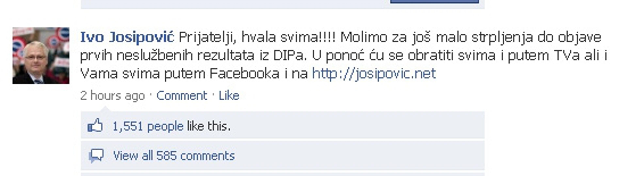Click the partially visible bar below comments row
The height and width of the screenshot is (176, 644).
coord(282,174)
